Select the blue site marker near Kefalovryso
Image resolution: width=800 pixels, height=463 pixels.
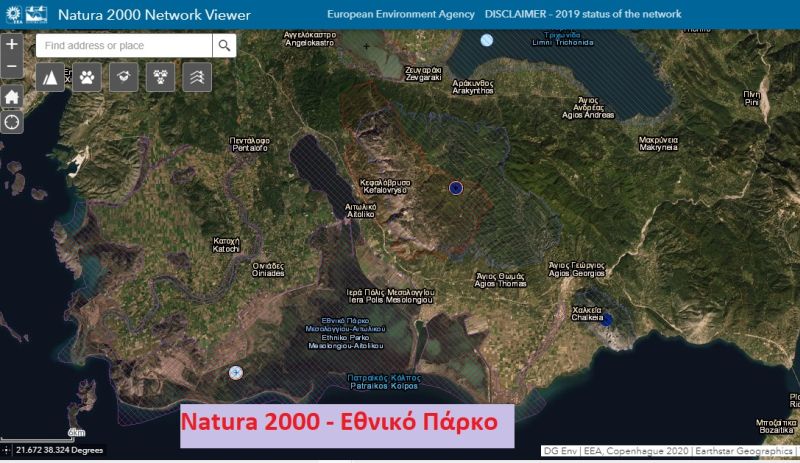(456, 188)
